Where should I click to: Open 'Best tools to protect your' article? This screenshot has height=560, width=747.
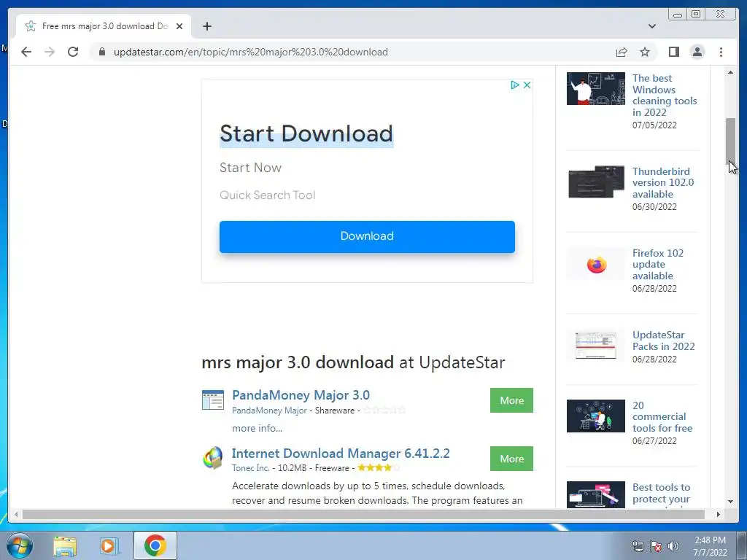661,494
